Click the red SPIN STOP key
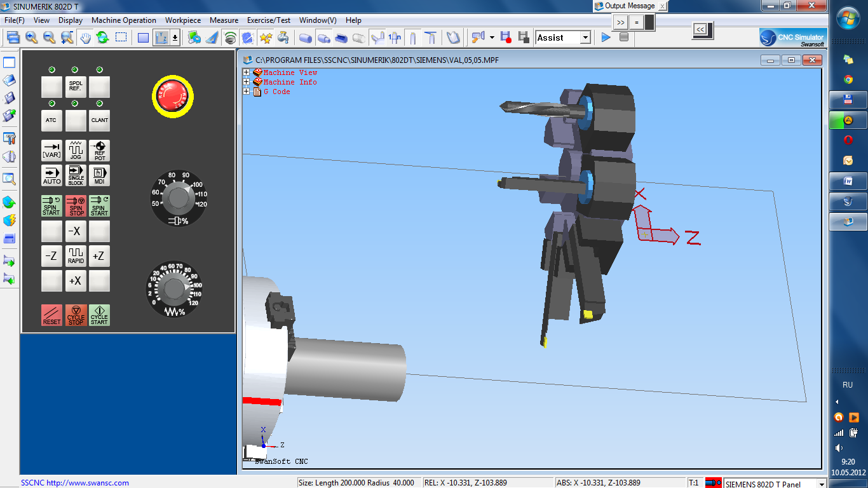 [76, 206]
